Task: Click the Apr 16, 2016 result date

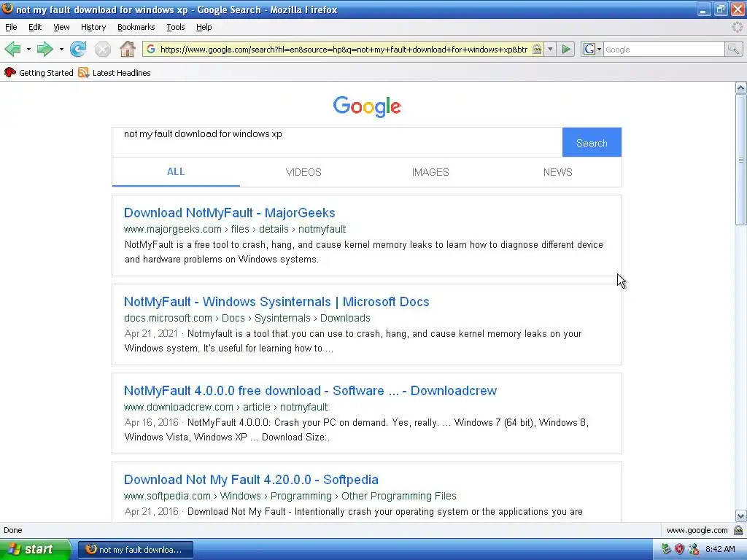Action: [x=151, y=422]
